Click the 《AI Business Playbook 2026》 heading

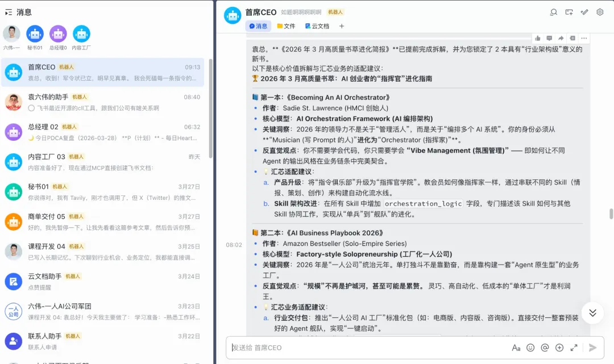click(x=335, y=233)
